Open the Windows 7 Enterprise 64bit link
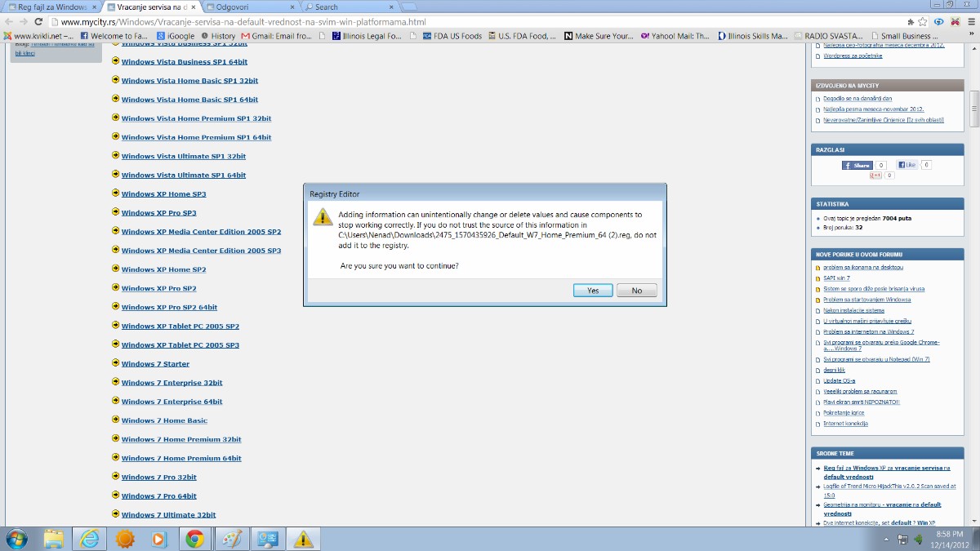Viewport: 980px width, 551px height. click(x=172, y=402)
